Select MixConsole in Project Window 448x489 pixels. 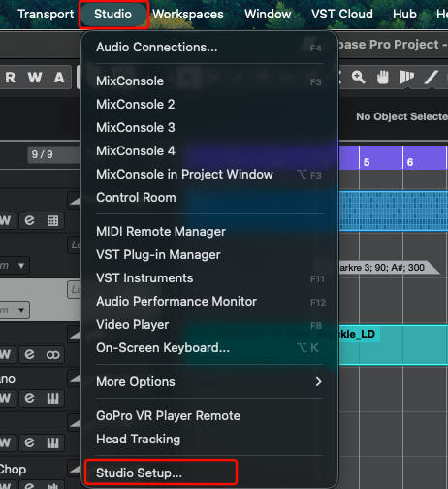(x=209, y=175)
